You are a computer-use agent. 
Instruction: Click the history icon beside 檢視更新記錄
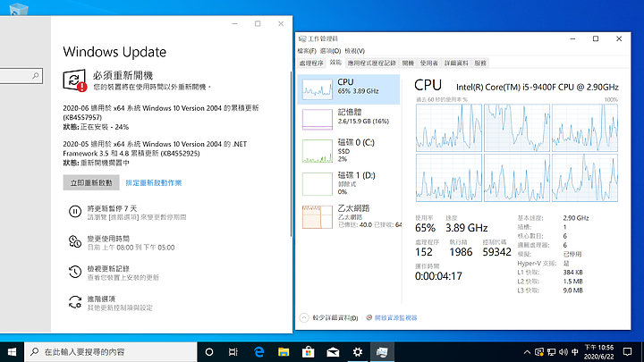pyautogui.click(x=75, y=272)
